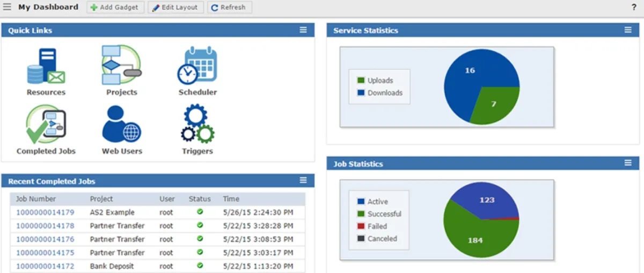Click the red Failed legend swatch
Viewport: 644px width, 273px height.
pos(361,226)
